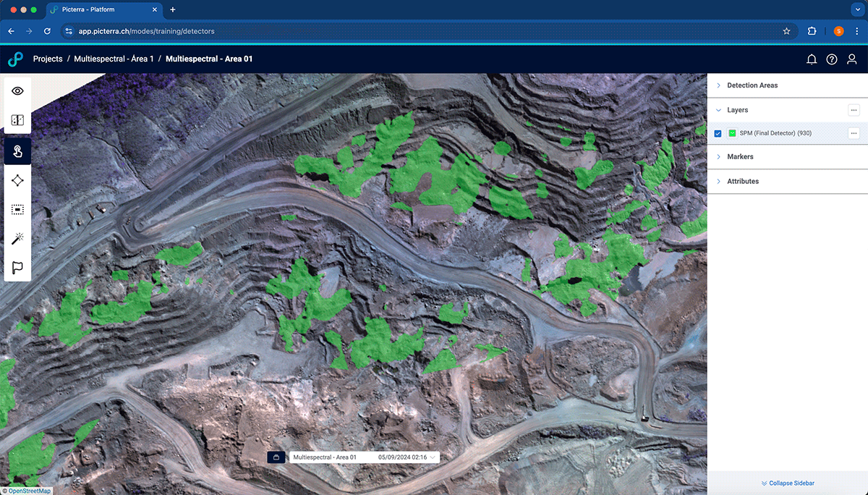Click the Projects breadcrumb
868x495 pixels.
(48, 59)
